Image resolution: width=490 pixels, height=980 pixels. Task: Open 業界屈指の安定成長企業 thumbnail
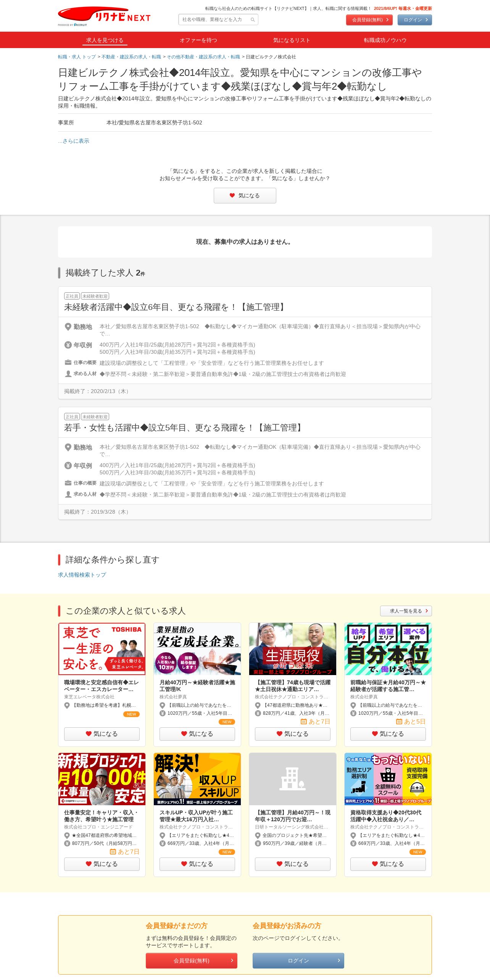[197, 649]
